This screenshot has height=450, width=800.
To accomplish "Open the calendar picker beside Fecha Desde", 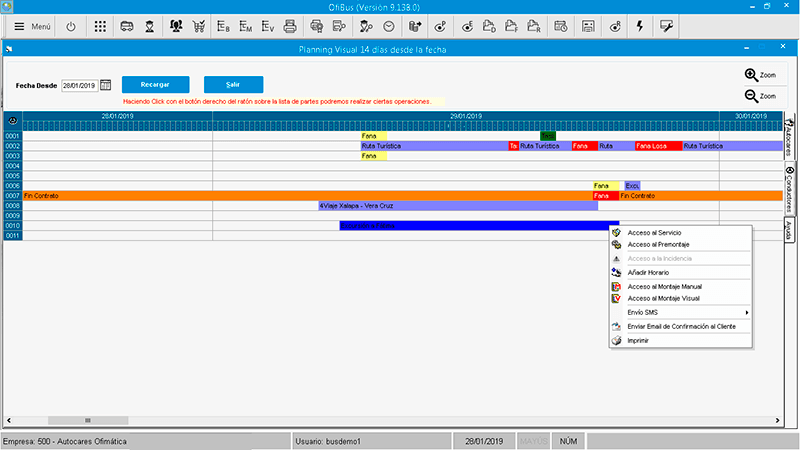I will [x=105, y=86].
